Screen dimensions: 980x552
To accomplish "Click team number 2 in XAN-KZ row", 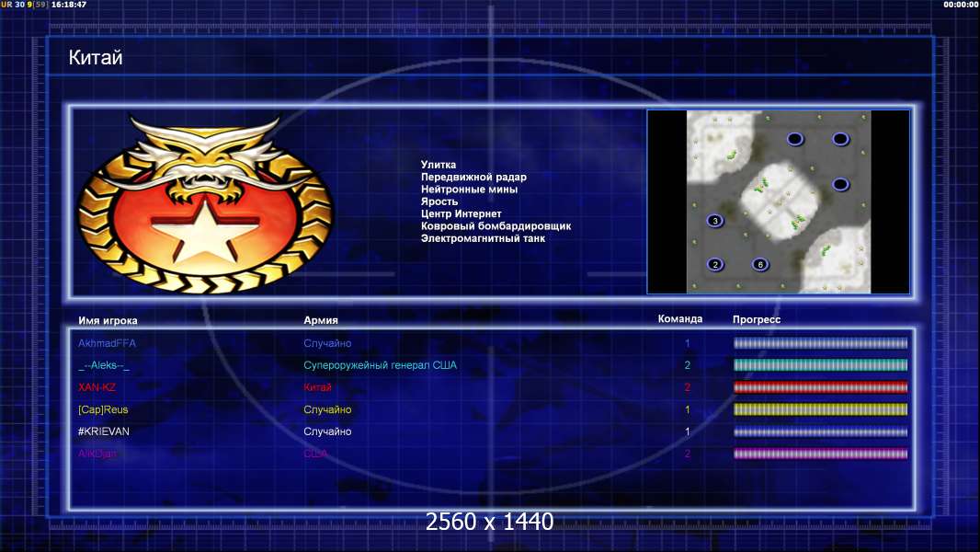I will pyautogui.click(x=688, y=387).
